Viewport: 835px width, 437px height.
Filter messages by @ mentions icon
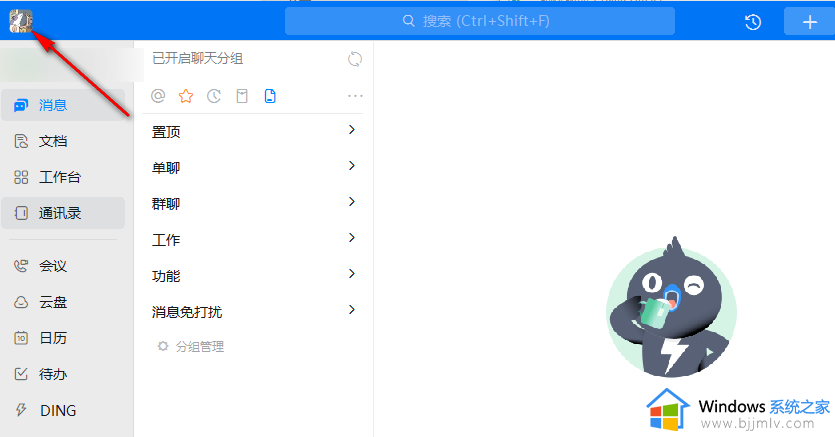coord(158,96)
